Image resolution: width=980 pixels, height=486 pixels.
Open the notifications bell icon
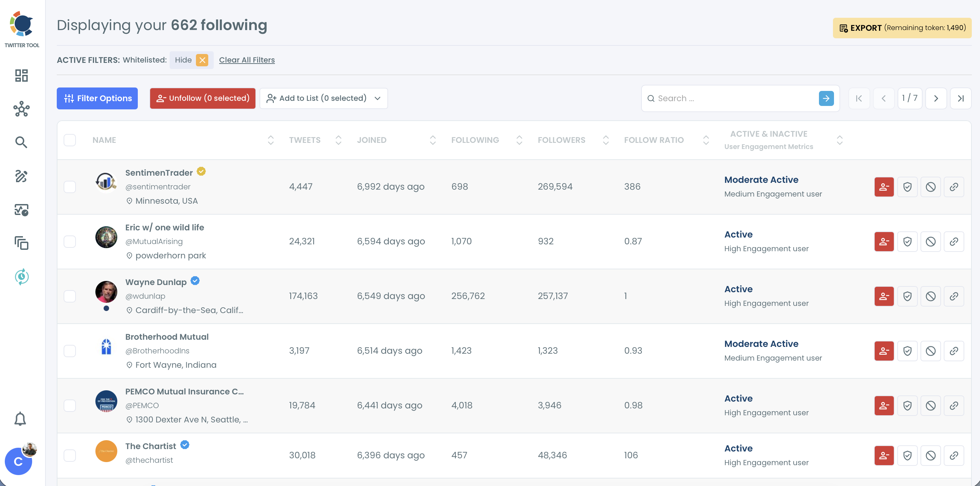20,419
